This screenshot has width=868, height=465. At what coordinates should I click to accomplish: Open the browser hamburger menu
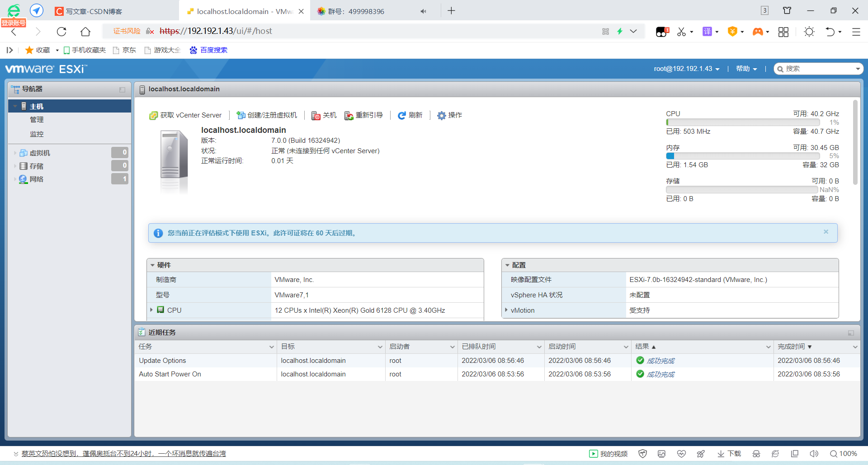point(856,32)
